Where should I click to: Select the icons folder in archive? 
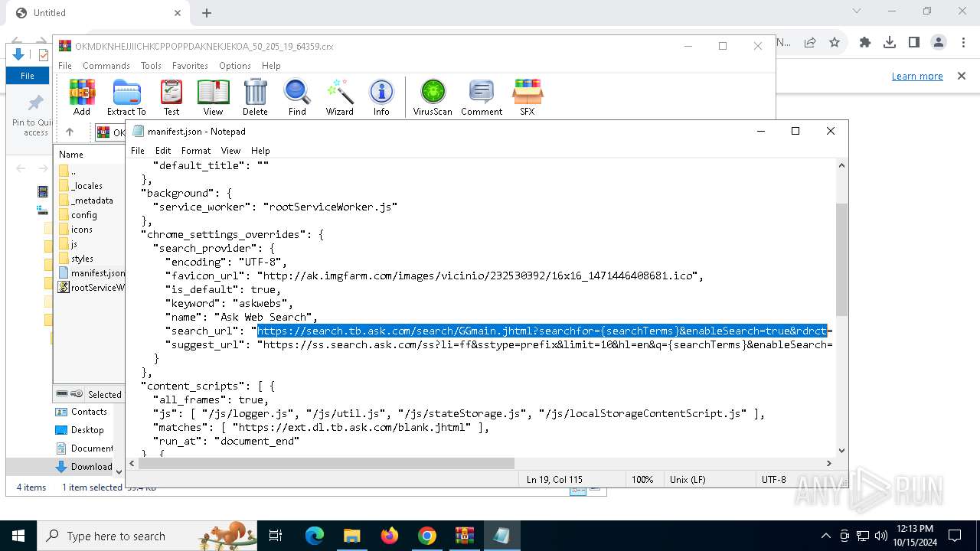coord(82,230)
